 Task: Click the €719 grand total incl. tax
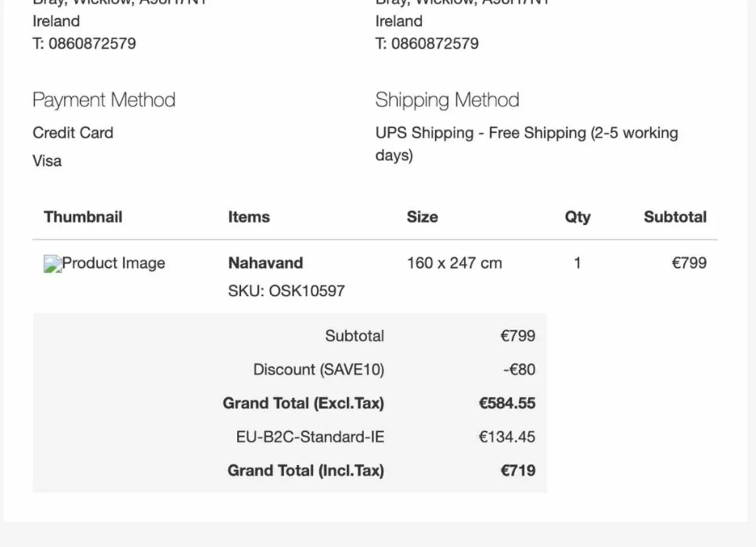coord(517,471)
